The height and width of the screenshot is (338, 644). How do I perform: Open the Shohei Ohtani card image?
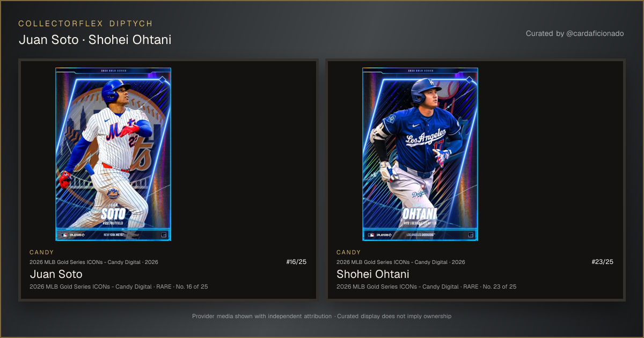point(420,155)
